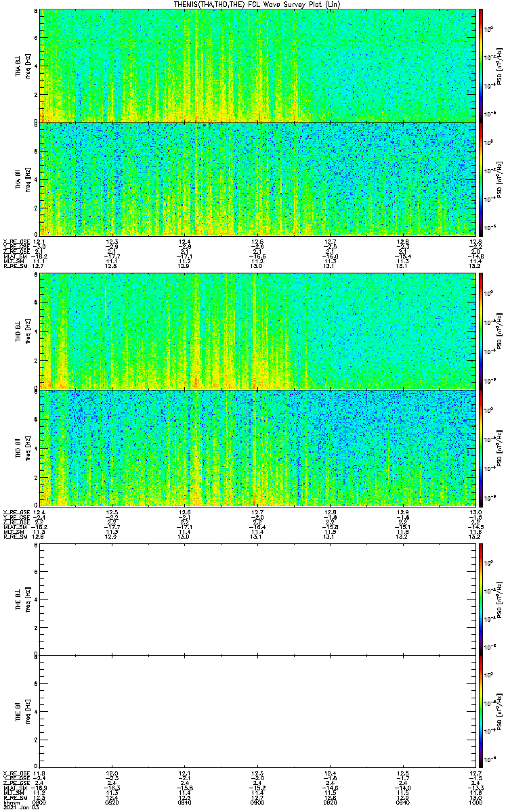Click the THD B-perpendicular freq [Hz] axis label
This screenshot has height=812, width=508.
coord(29,331)
